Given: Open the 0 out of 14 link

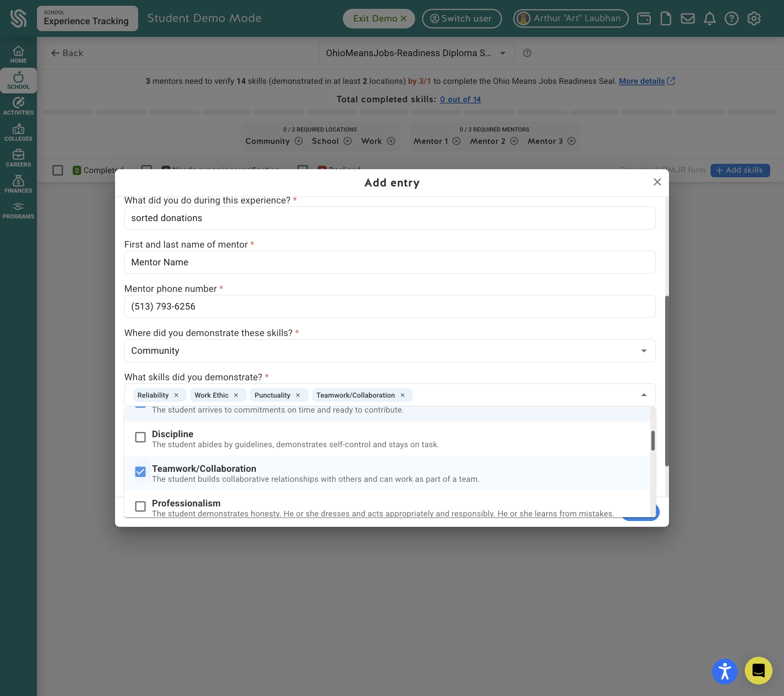Looking at the screenshot, I should click(460, 99).
